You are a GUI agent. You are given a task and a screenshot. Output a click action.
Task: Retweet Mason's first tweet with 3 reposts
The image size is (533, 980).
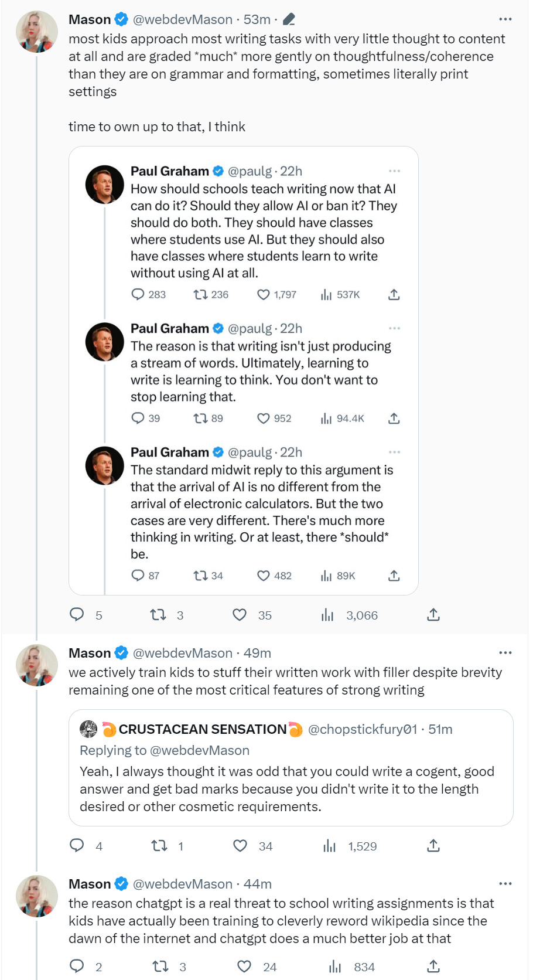point(158,615)
